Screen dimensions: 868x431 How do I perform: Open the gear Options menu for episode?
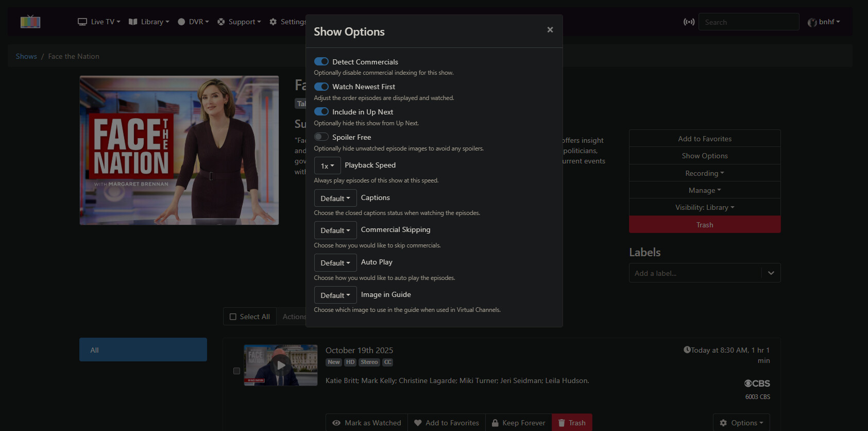pyautogui.click(x=741, y=423)
